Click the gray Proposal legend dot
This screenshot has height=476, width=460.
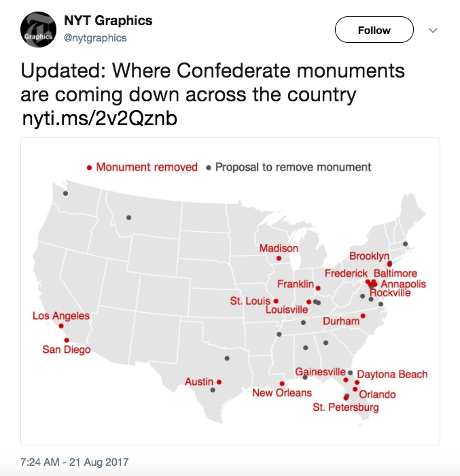click(x=209, y=167)
